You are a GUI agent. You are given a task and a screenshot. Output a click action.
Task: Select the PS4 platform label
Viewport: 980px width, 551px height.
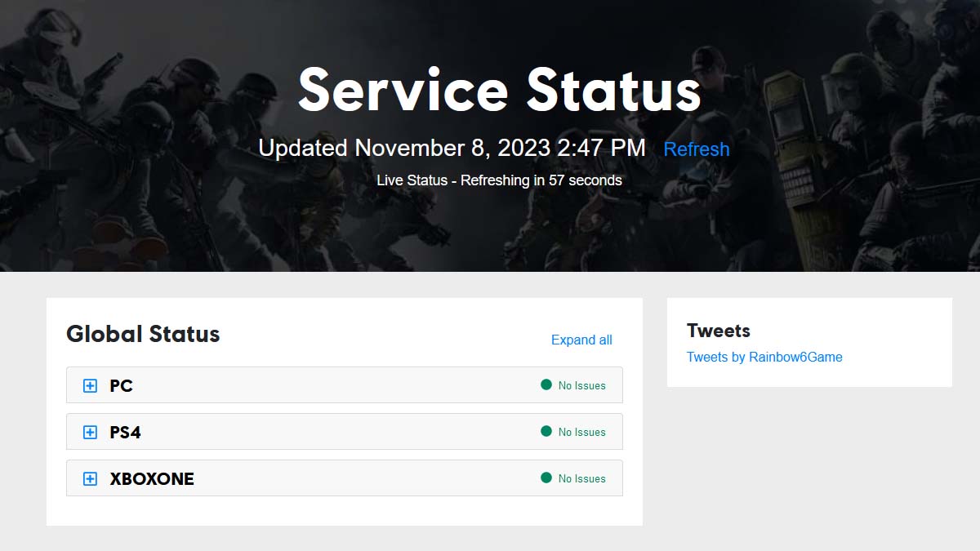tap(125, 433)
